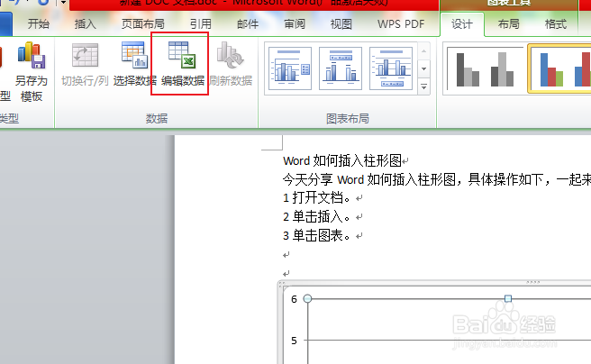Switch to chart tools 设计 tab

pos(462,24)
